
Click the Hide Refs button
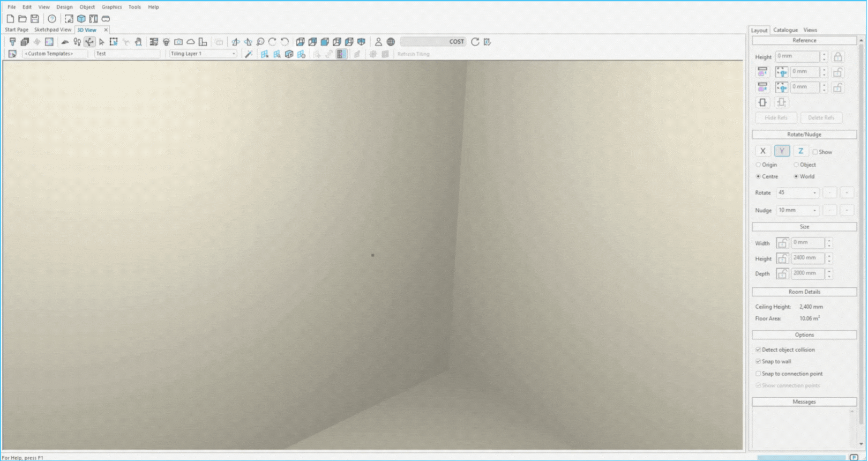tap(776, 118)
